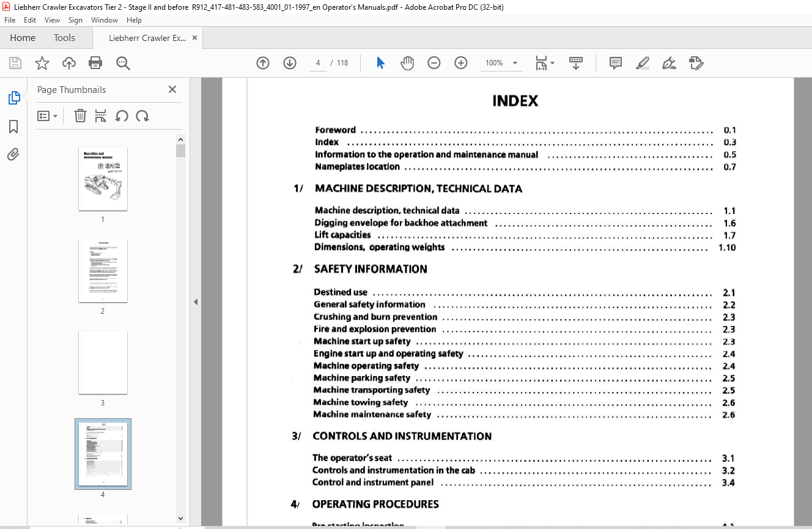Viewport: 812px width, 529px height.
Task: Open the Window menu
Action: point(105,20)
